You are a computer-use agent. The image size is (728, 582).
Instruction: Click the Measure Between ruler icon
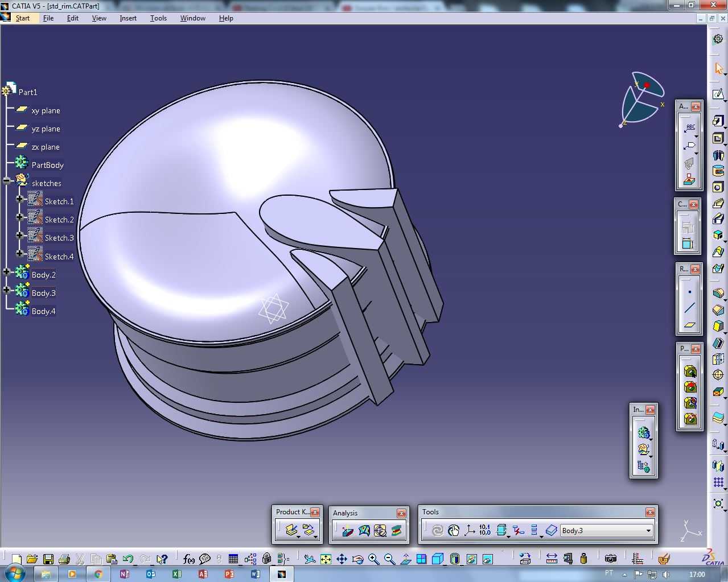552,559
